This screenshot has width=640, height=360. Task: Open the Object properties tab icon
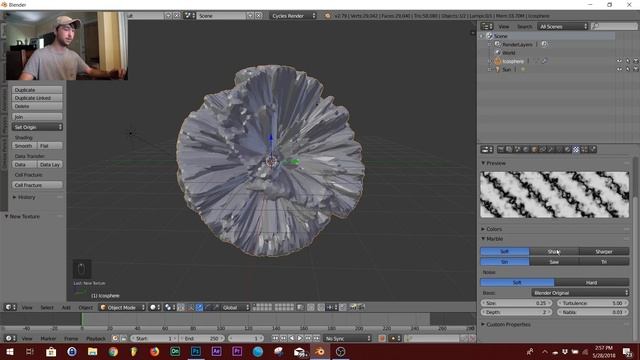(x=534, y=149)
